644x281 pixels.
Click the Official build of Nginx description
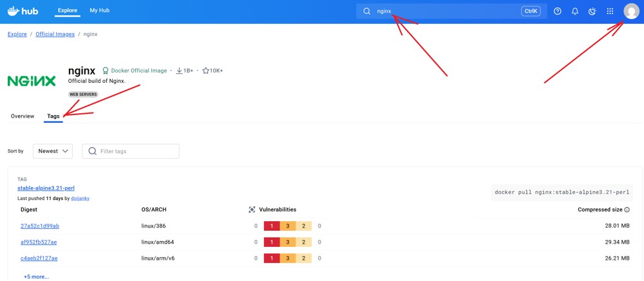point(97,81)
